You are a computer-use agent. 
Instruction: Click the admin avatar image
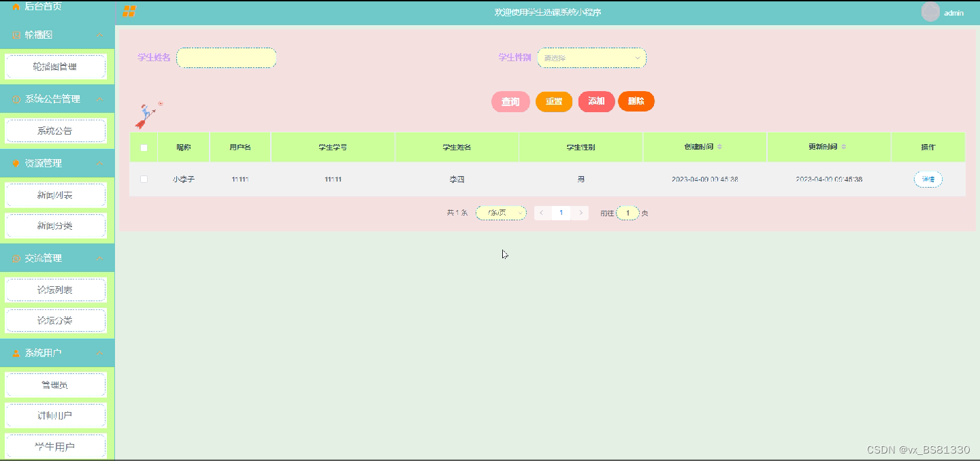click(930, 12)
